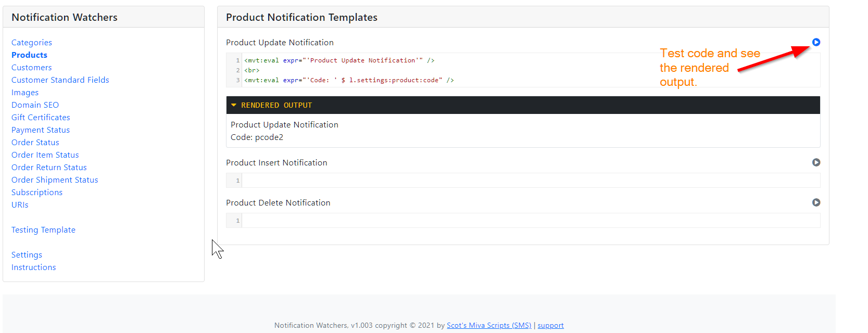Select the Order Return Status link
The image size is (868, 333).
49,168
